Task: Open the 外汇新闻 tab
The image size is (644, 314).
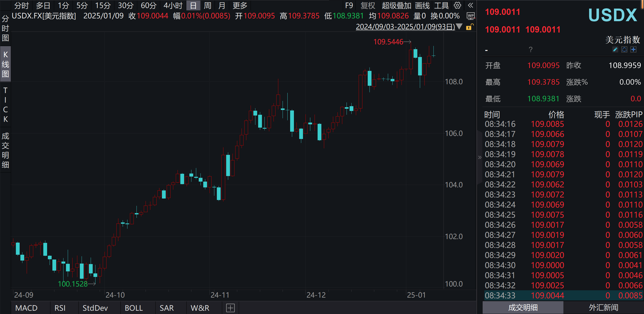Action: coord(603,307)
